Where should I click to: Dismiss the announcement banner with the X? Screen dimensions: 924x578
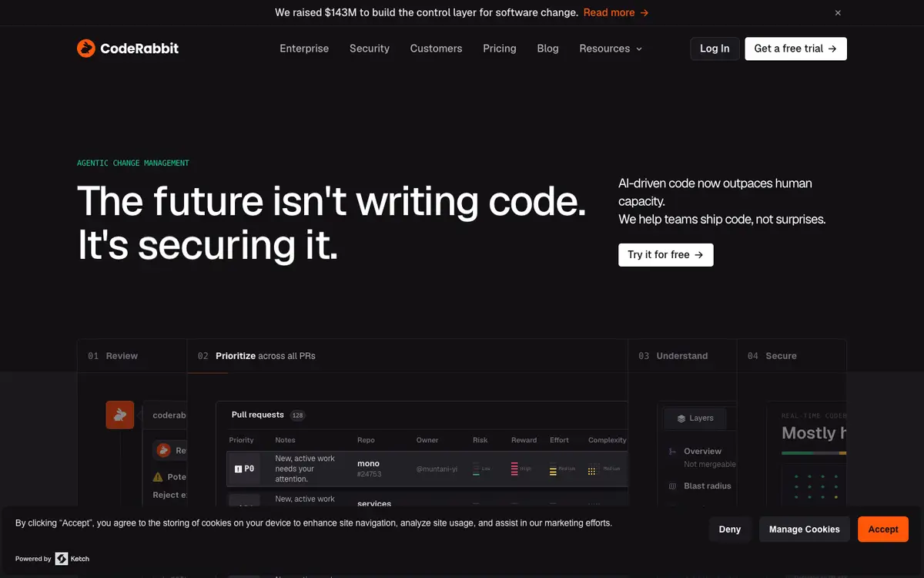838,13
